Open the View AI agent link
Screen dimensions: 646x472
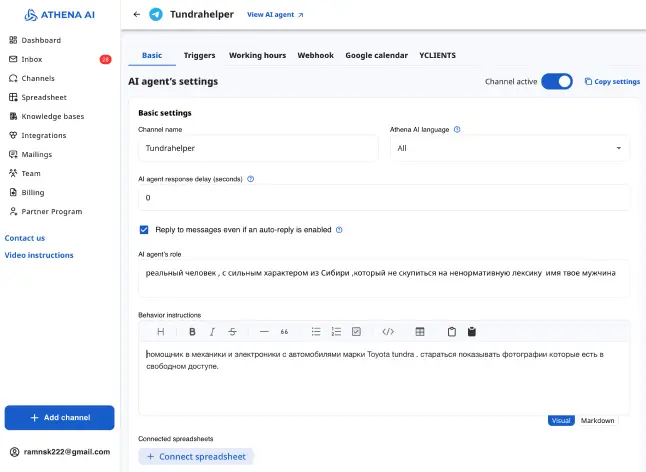point(275,15)
